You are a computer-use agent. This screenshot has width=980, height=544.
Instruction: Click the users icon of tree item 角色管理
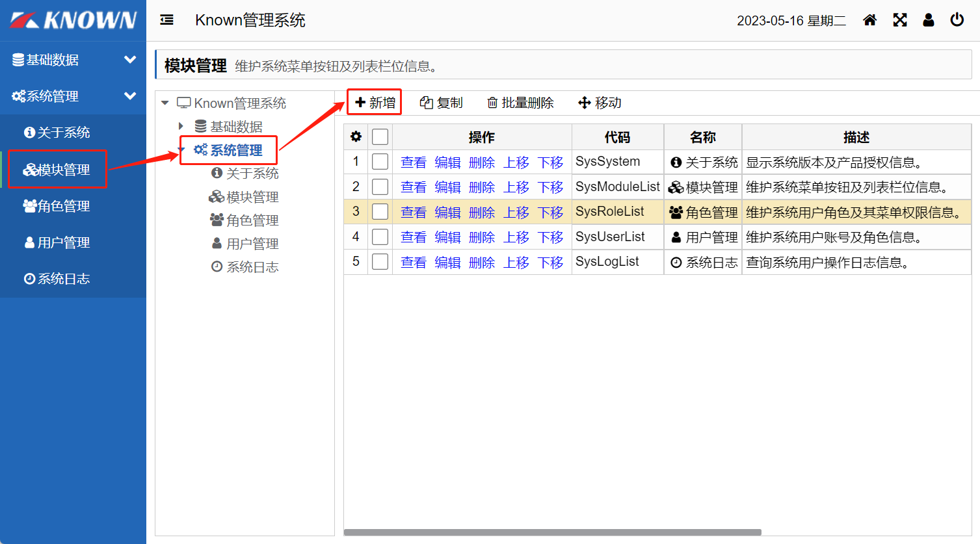coord(217,220)
